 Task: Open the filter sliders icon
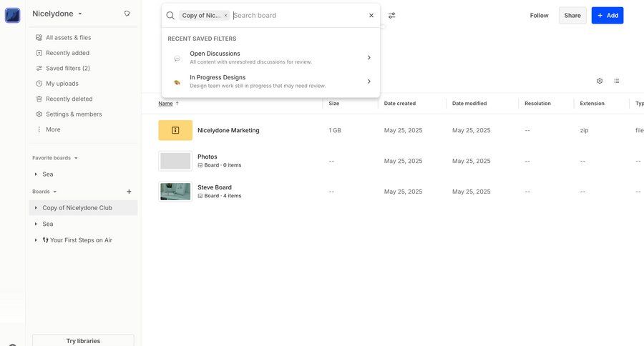click(392, 16)
